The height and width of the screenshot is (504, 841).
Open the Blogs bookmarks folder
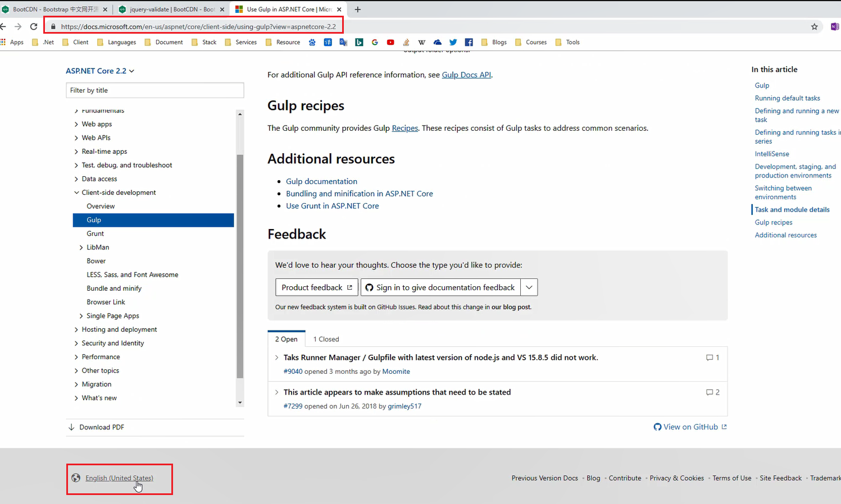(x=494, y=42)
